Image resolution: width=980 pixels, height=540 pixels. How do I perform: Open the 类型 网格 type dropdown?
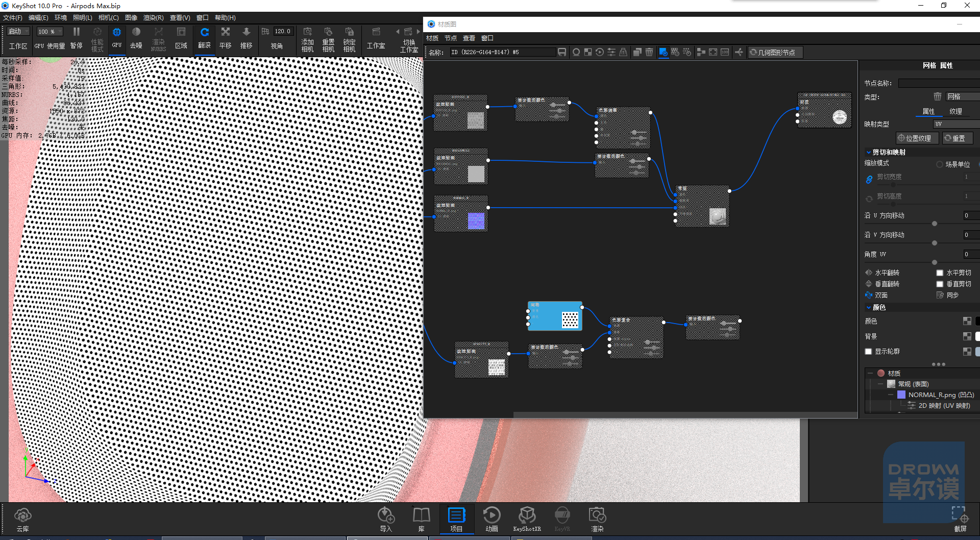[963, 96]
